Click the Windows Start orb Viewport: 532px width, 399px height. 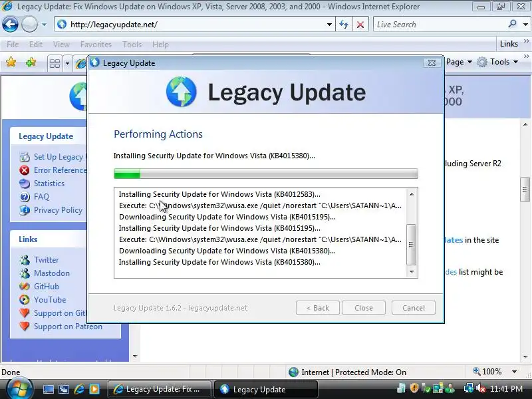[19, 388]
